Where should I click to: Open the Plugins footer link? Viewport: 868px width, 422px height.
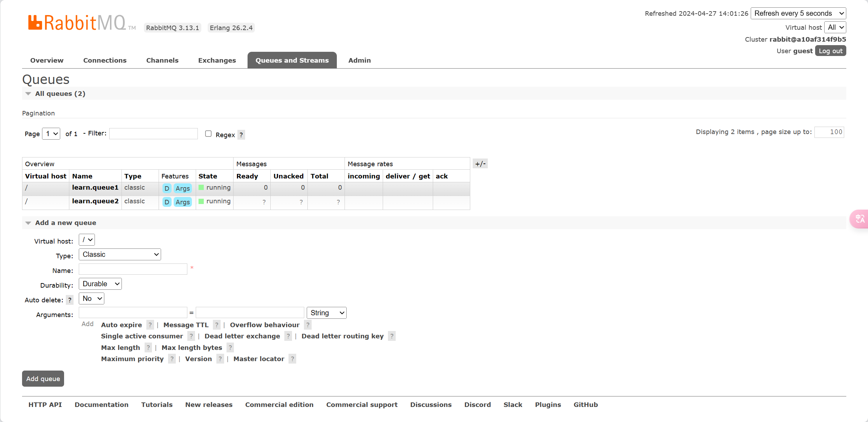[x=548, y=405]
